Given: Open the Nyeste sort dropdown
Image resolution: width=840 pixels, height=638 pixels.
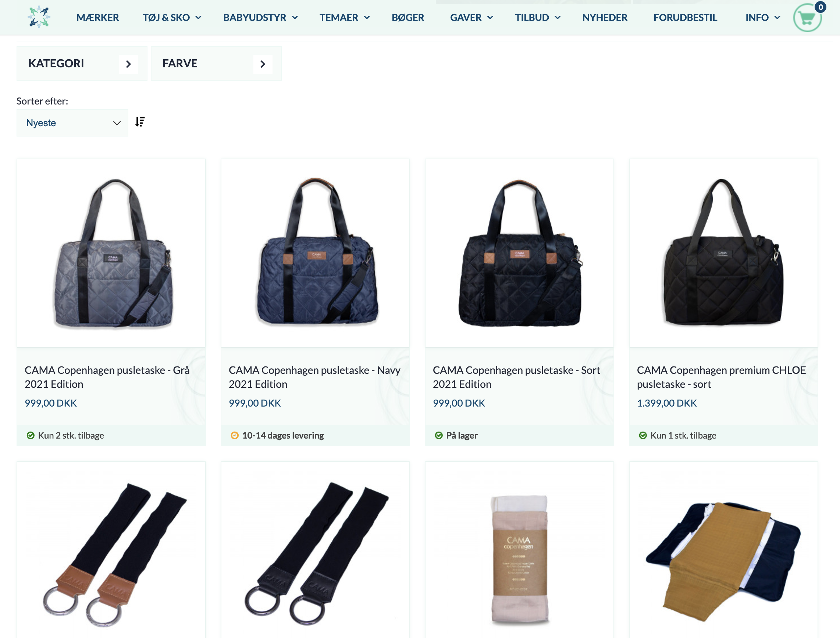Looking at the screenshot, I should (x=72, y=123).
